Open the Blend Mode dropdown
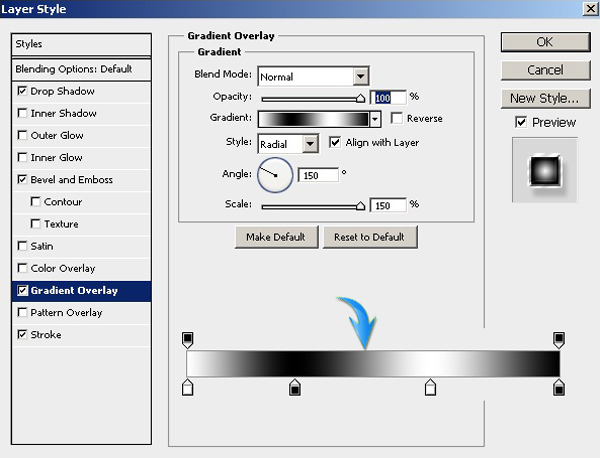 click(360, 76)
